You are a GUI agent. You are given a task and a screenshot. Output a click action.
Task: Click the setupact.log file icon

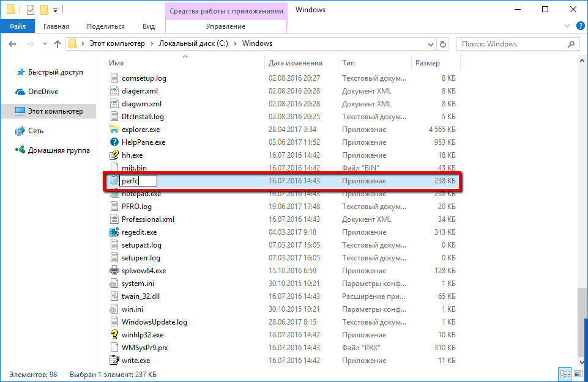click(x=114, y=245)
